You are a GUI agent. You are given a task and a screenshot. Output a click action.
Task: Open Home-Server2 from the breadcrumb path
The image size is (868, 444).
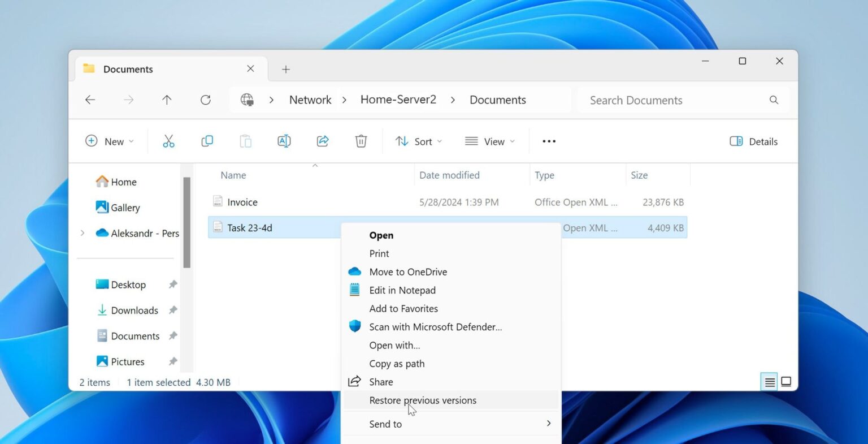(x=398, y=100)
